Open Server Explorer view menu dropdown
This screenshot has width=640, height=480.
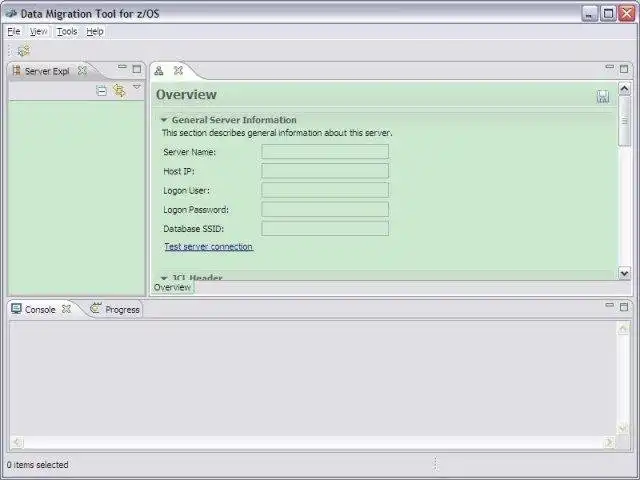click(137, 87)
